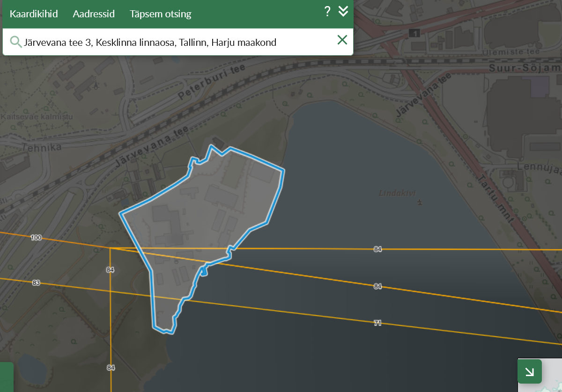
Task: Click the small blue pier marker on shoreline
Action: point(204,271)
